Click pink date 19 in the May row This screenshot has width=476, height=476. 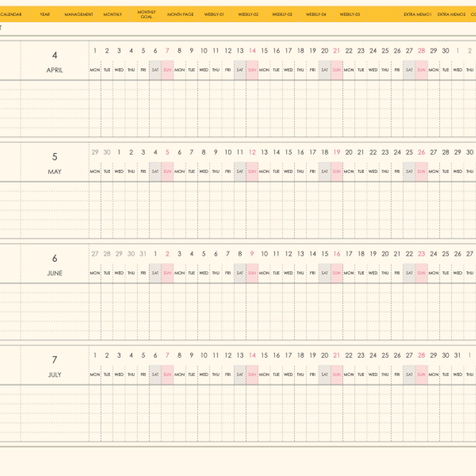pyautogui.click(x=337, y=153)
